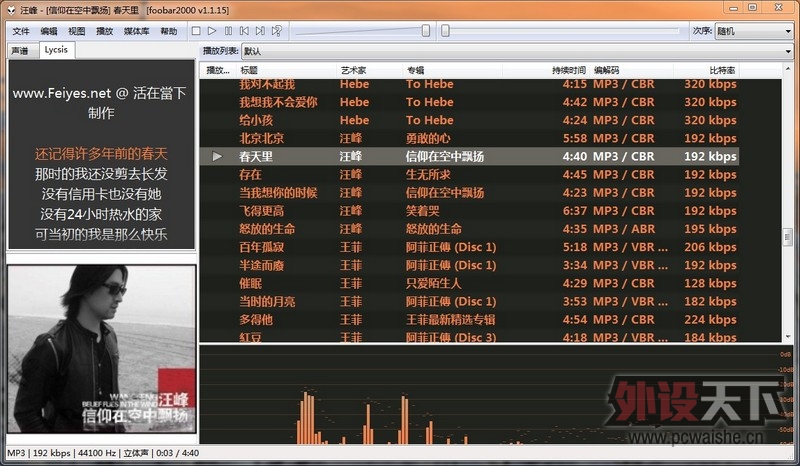
Task: Sort by the 比特率 column header
Action: coord(706,70)
